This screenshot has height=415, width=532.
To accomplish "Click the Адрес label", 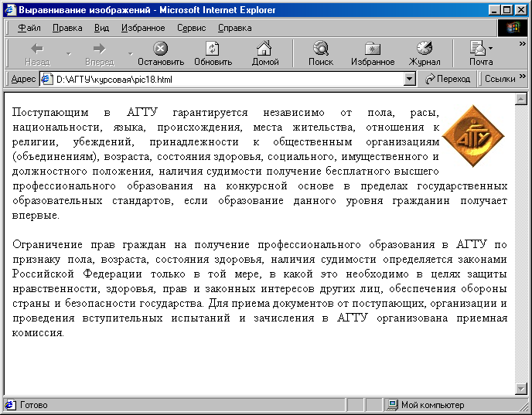I will [23, 79].
